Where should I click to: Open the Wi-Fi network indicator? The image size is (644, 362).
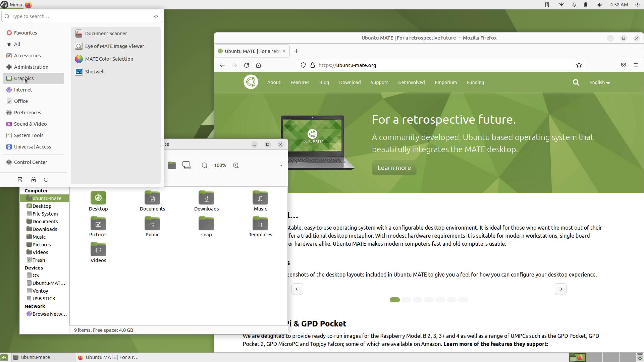click(561, 5)
